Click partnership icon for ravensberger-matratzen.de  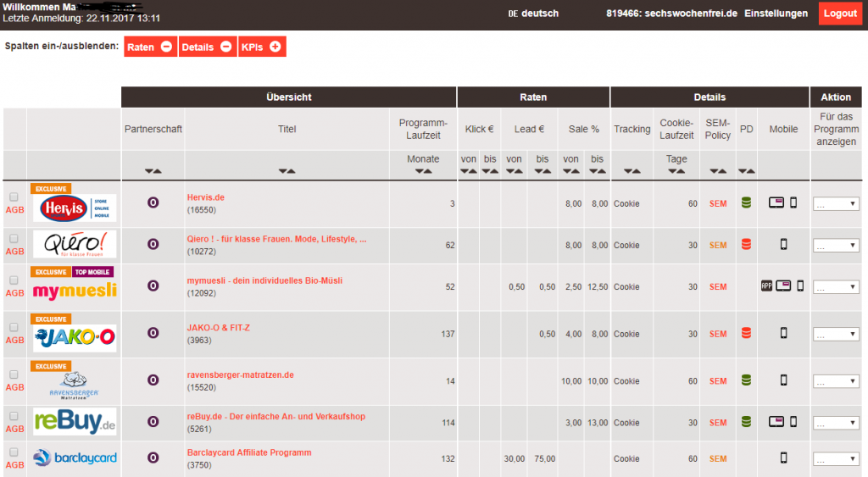(153, 380)
